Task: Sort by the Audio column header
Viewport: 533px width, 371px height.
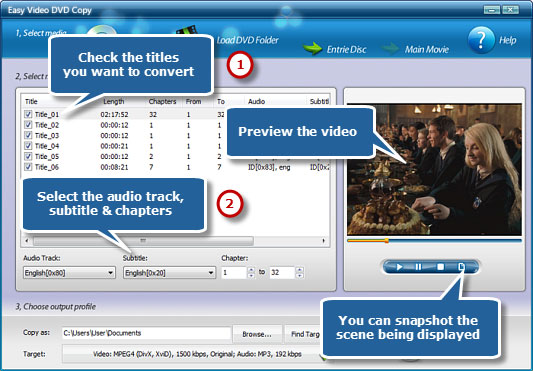Action: tap(256, 101)
